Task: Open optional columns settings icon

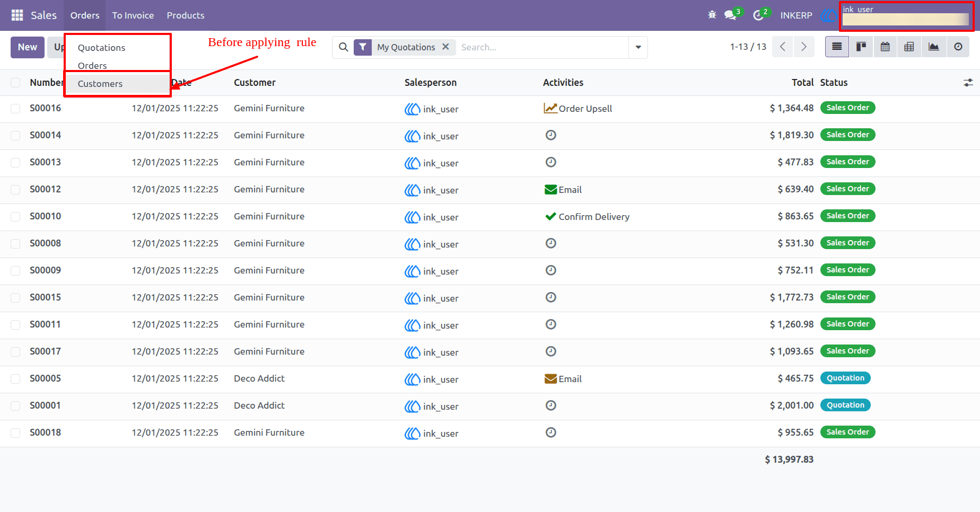Action: coord(968,83)
